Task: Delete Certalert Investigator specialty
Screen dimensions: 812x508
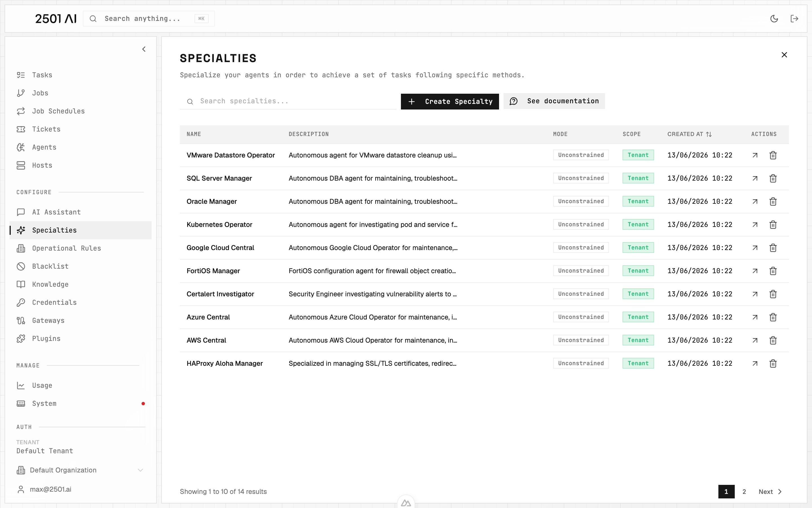Action: pyautogui.click(x=773, y=294)
